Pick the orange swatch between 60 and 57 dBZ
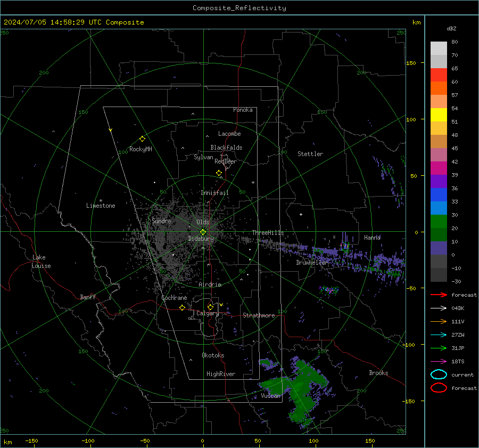This screenshot has height=448, width=479. [439, 88]
